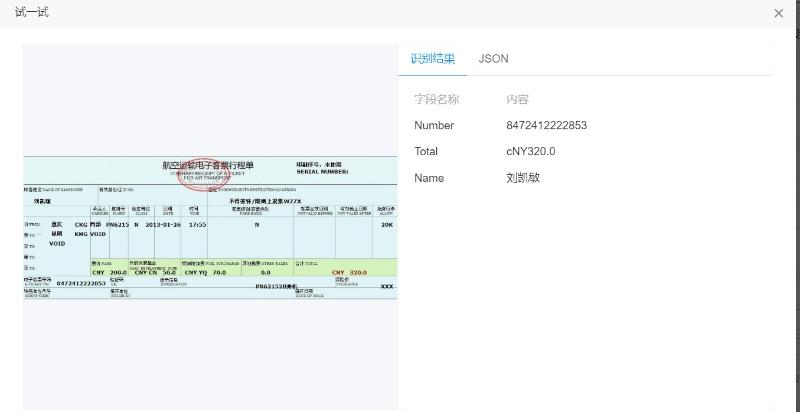Click the Total value cNY320.0
The width and height of the screenshot is (800, 412).
coord(531,151)
